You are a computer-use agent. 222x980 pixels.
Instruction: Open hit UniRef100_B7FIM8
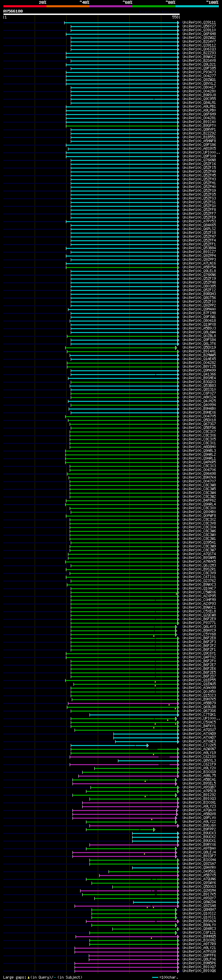point(199,313)
